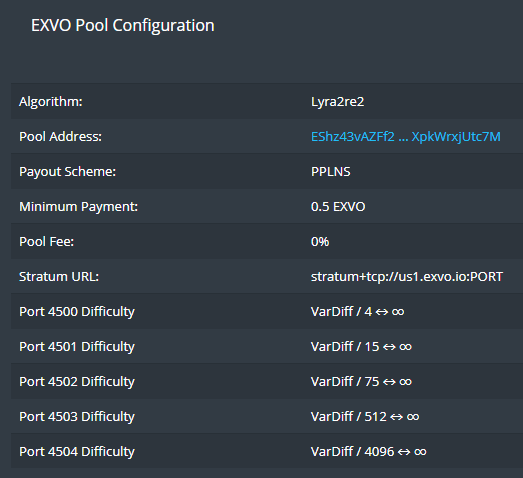The width and height of the screenshot is (523, 478).
Task: Select the 0% pool fee value
Action: point(320,242)
